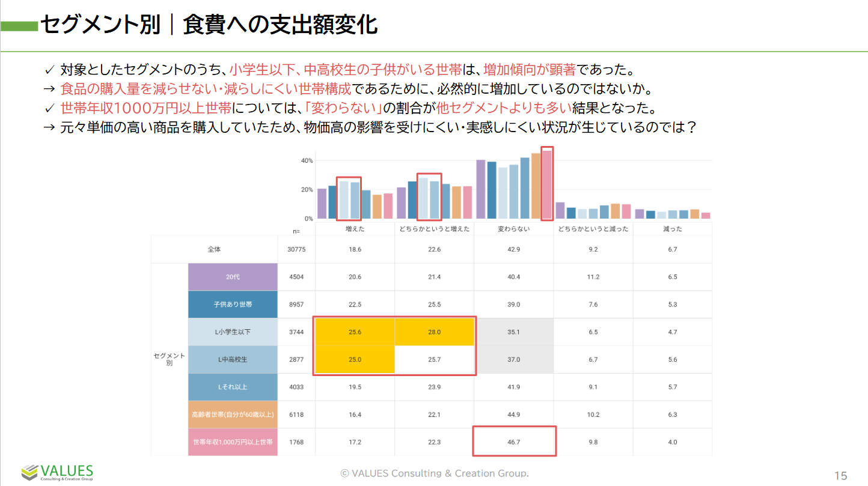Click the どちらかというと減った column header
The height and width of the screenshot is (486, 868).
coord(593,229)
